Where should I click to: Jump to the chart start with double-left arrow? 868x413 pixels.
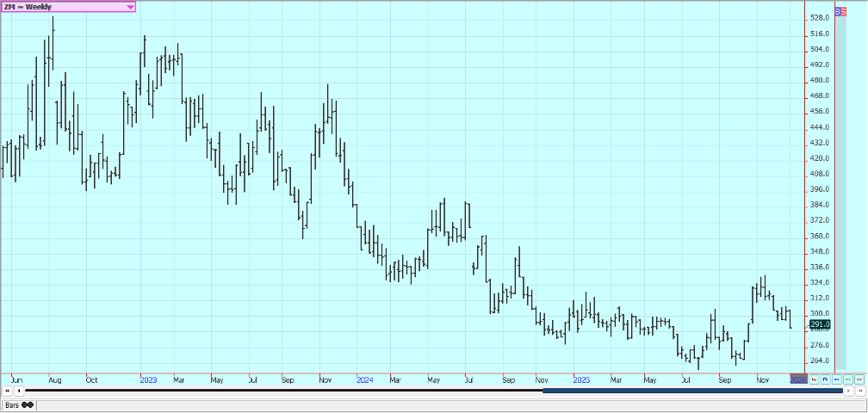[8, 391]
